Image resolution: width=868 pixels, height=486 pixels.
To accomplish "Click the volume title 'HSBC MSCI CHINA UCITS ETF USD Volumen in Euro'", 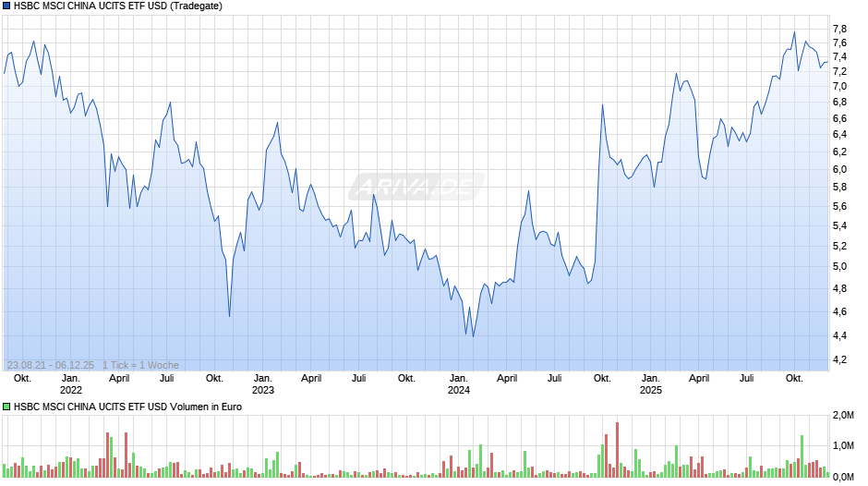I will [x=127, y=407].
